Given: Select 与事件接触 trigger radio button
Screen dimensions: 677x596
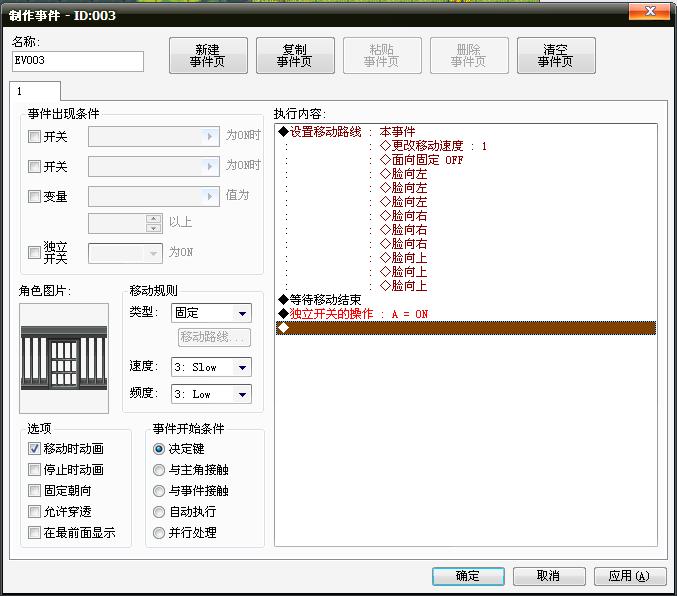Looking at the screenshot, I should coord(159,491).
